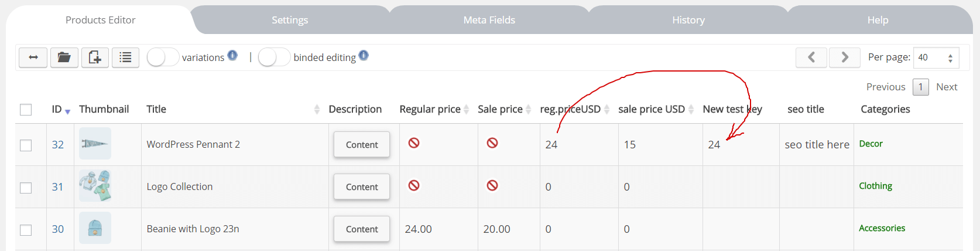This screenshot has width=980, height=251.
Task: Open the folder icon in toolbar
Action: (64, 57)
